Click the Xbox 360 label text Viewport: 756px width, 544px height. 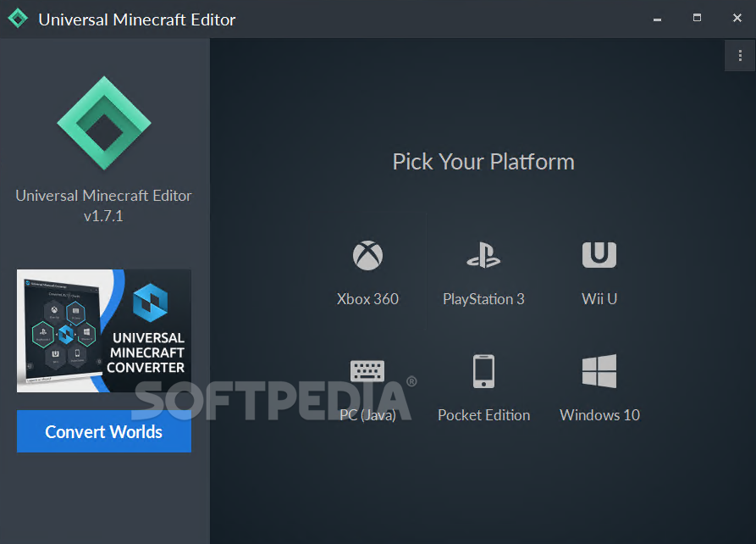pyautogui.click(x=367, y=299)
